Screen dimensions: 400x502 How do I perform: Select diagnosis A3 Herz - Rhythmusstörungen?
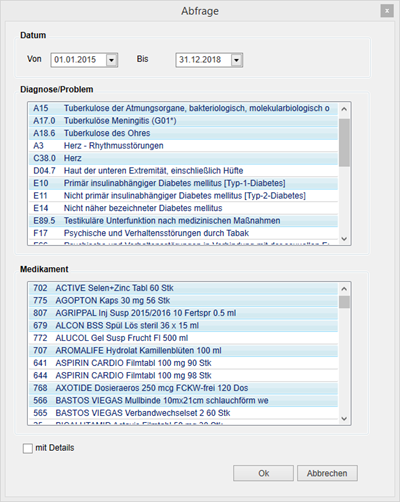pos(183,146)
